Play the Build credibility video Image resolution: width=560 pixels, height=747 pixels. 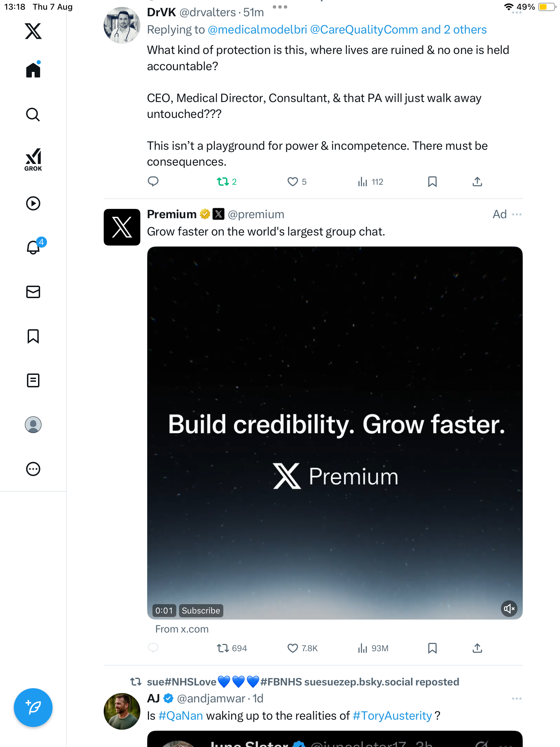pyautogui.click(x=335, y=432)
